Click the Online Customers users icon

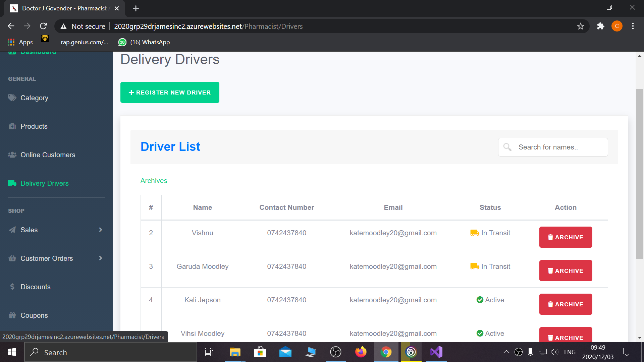[12, 155]
